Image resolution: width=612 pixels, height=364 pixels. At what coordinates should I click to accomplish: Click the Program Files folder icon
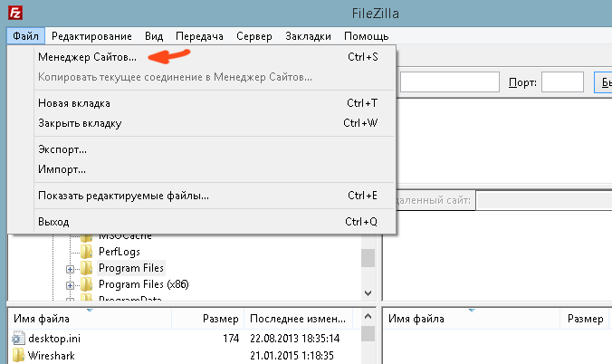87,268
